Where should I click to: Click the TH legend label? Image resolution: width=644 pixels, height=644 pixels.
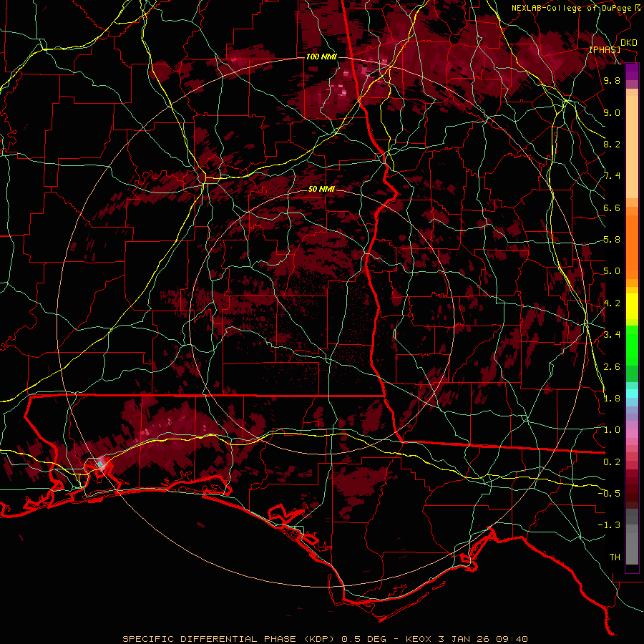615,557
